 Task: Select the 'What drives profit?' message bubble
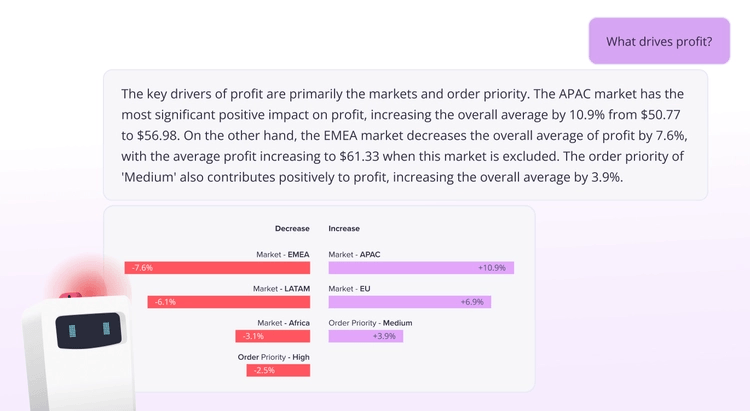[x=660, y=41]
